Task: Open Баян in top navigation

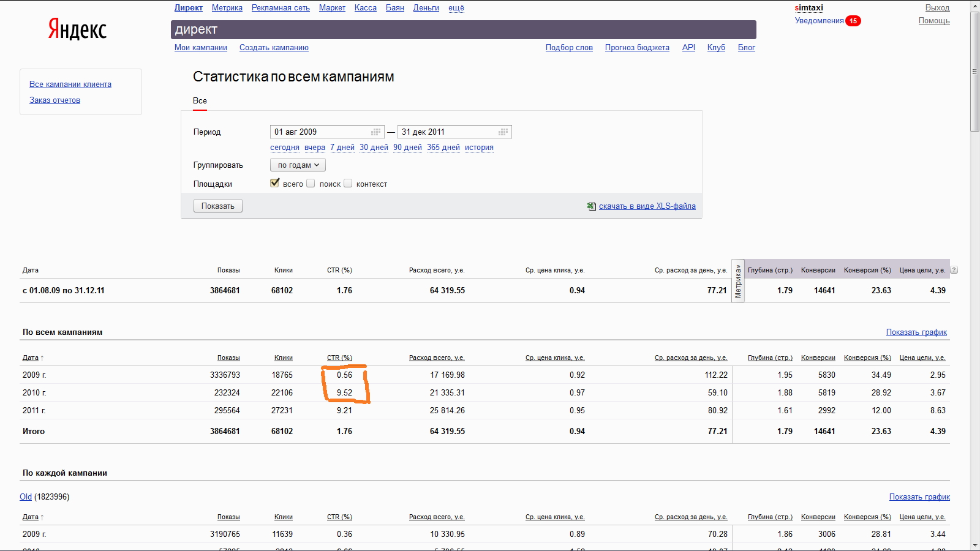Action: coord(395,8)
